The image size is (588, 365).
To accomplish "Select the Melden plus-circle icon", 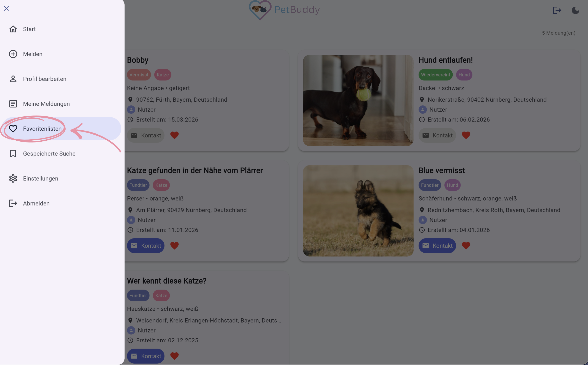I will click(x=13, y=54).
